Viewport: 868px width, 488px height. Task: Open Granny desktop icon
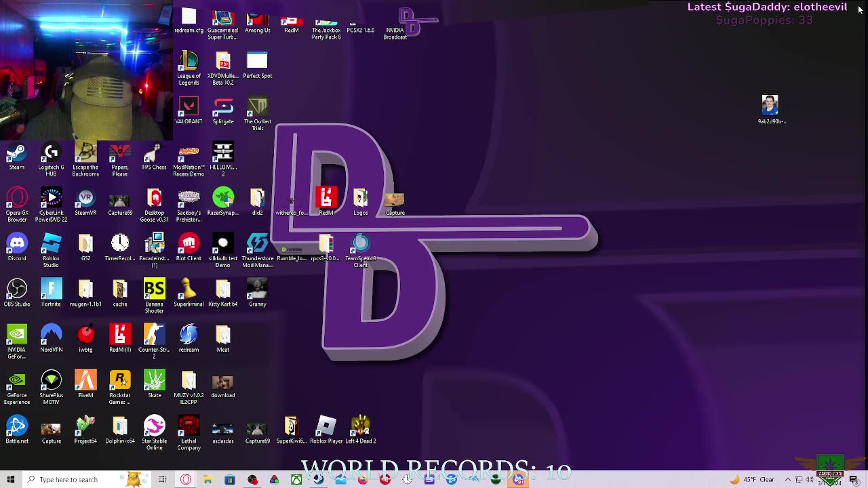(258, 293)
